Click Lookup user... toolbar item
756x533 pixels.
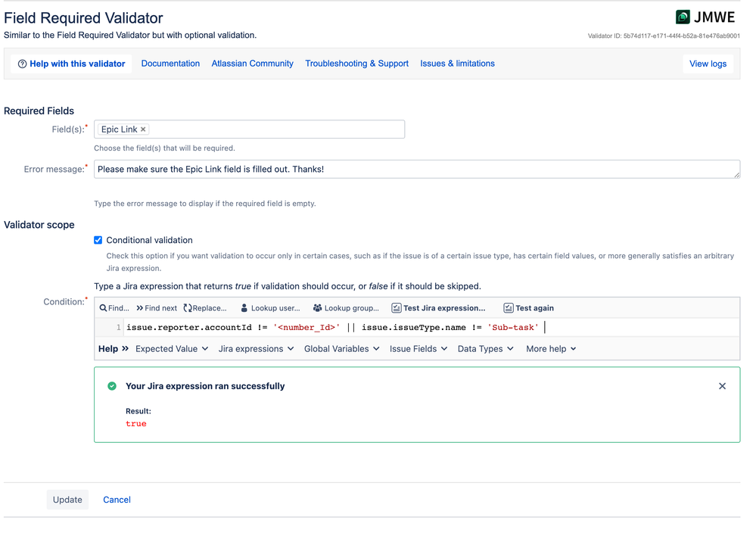(270, 307)
